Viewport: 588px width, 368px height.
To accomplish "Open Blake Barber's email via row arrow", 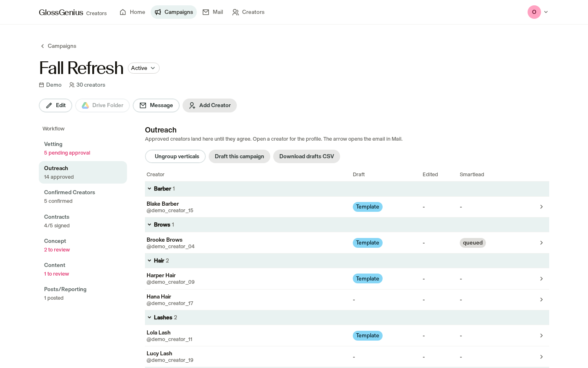I will click(x=541, y=207).
